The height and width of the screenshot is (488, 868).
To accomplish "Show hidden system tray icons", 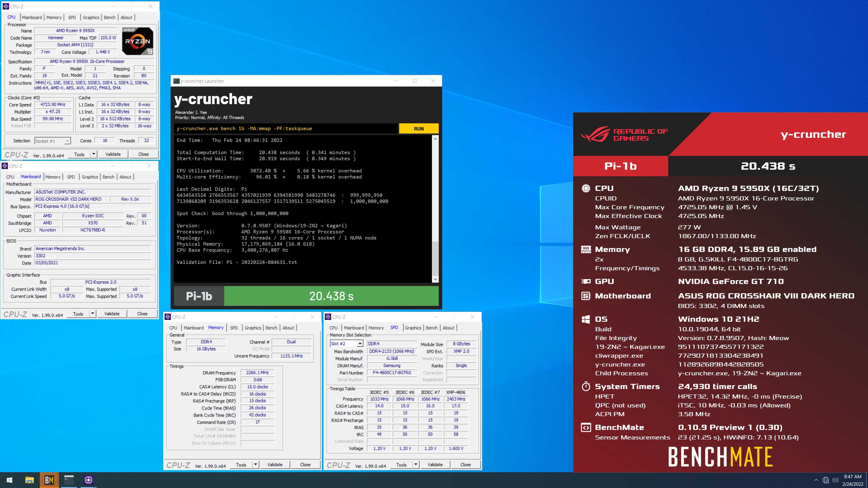I will 816,480.
